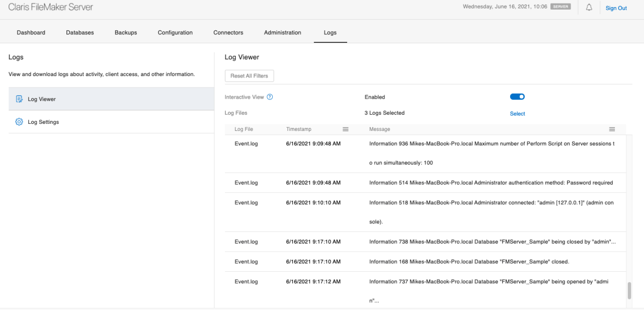Viewport: 644px width, 310px height.
Task: Click the date and time in header
Action: [x=505, y=7]
